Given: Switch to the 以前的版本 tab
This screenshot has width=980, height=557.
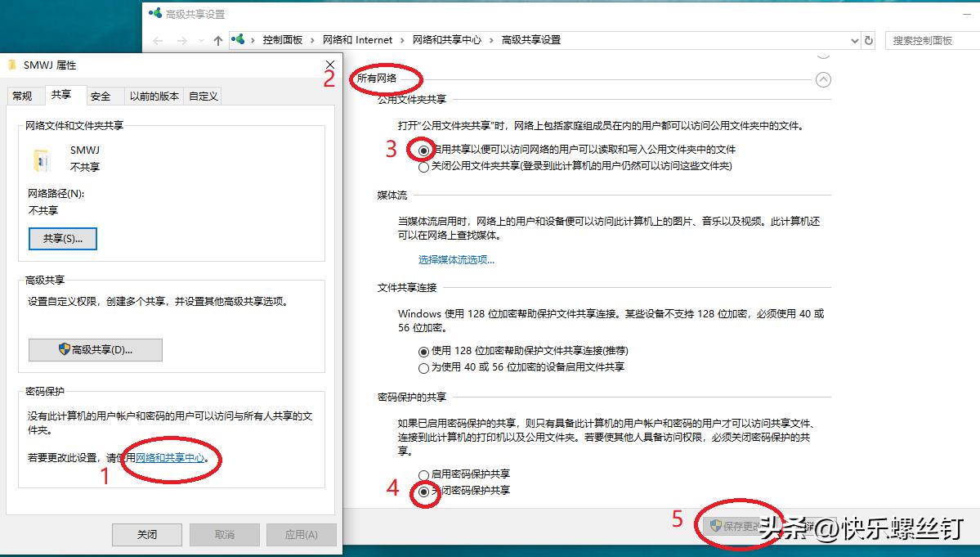Looking at the screenshot, I should click(x=154, y=95).
